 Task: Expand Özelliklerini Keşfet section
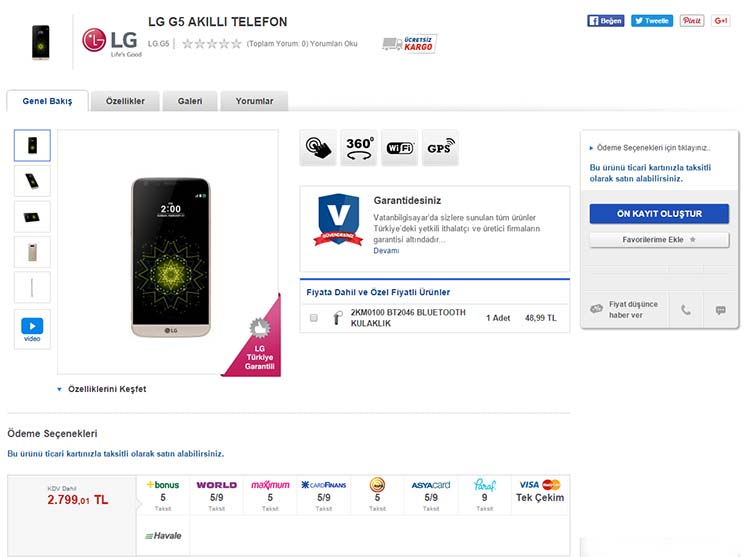tap(105, 389)
